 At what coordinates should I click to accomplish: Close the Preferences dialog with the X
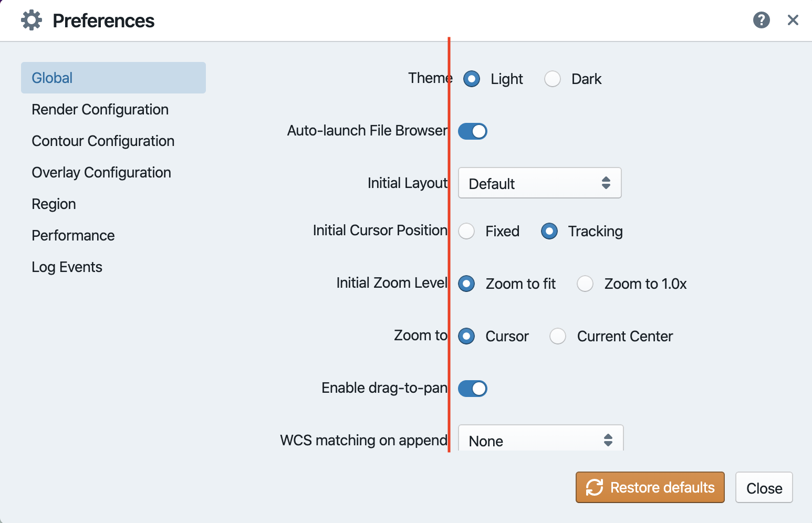pos(793,20)
